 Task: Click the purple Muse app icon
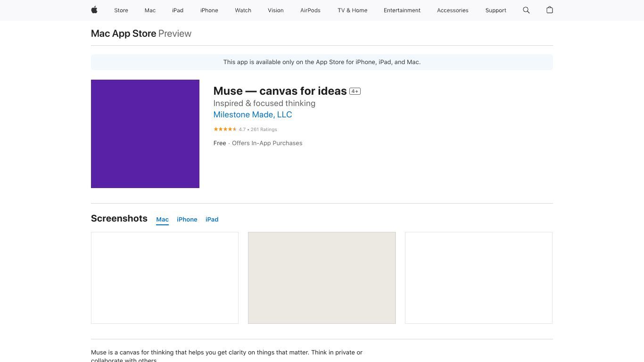(145, 134)
